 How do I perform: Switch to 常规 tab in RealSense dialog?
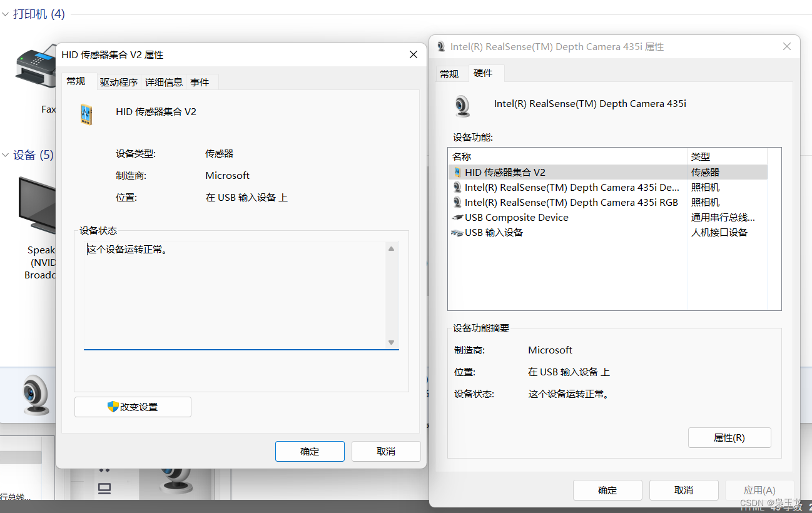click(x=449, y=74)
